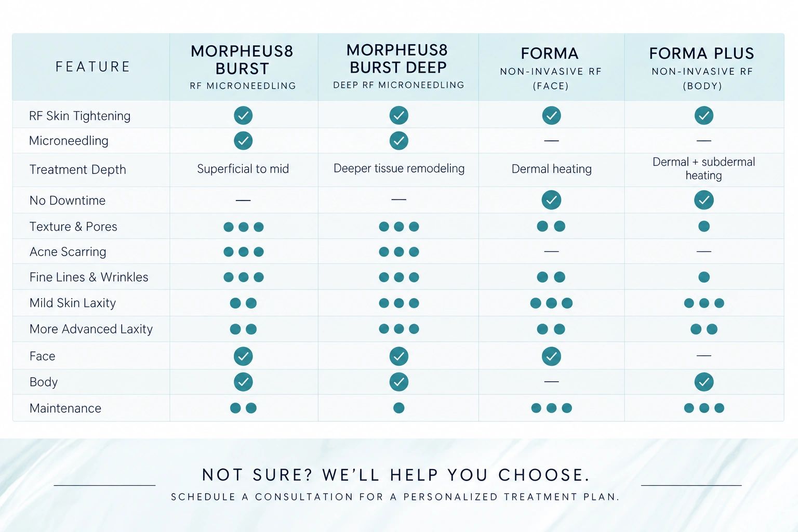Click the Texture & Pores single dot for Forma Plus

[704, 227]
